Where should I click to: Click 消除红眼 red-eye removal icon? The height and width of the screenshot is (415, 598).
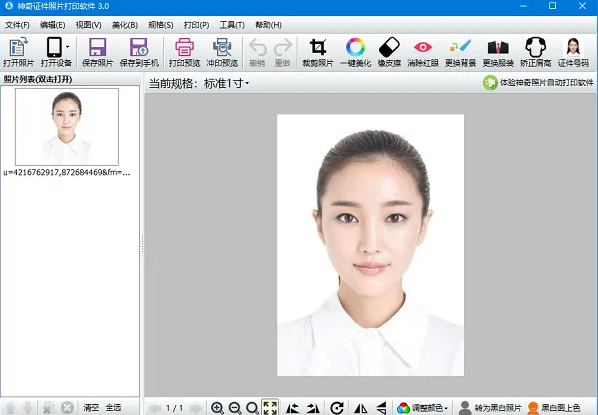click(423, 52)
